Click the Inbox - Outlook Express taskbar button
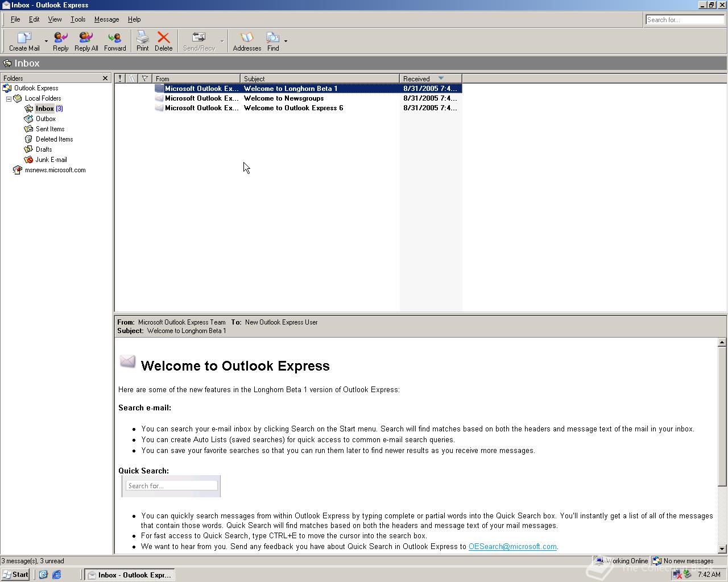Image resolution: width=728 pixels, height=582 pixels. pos(130,575)
